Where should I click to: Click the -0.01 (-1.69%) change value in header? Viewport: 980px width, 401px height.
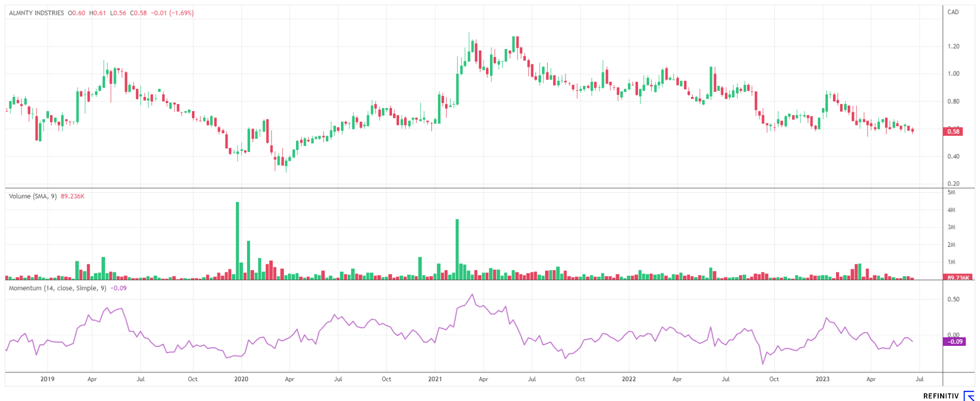click(x=174, y=13)
